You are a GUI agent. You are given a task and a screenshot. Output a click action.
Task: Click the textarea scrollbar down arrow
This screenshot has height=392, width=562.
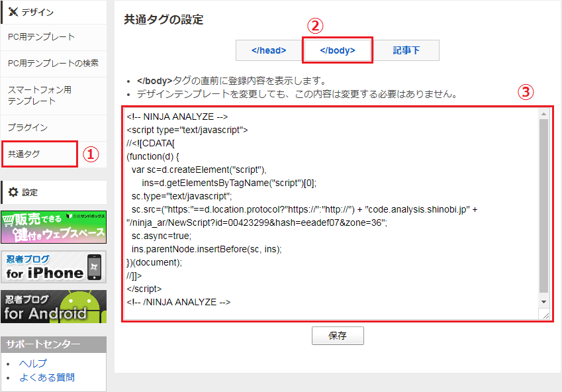[x=543, y=302]
